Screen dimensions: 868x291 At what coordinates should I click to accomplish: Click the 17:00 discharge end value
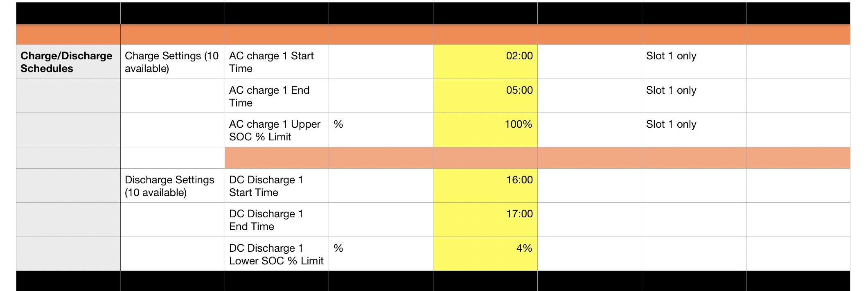pyautogui.click(x=485, y=220)
